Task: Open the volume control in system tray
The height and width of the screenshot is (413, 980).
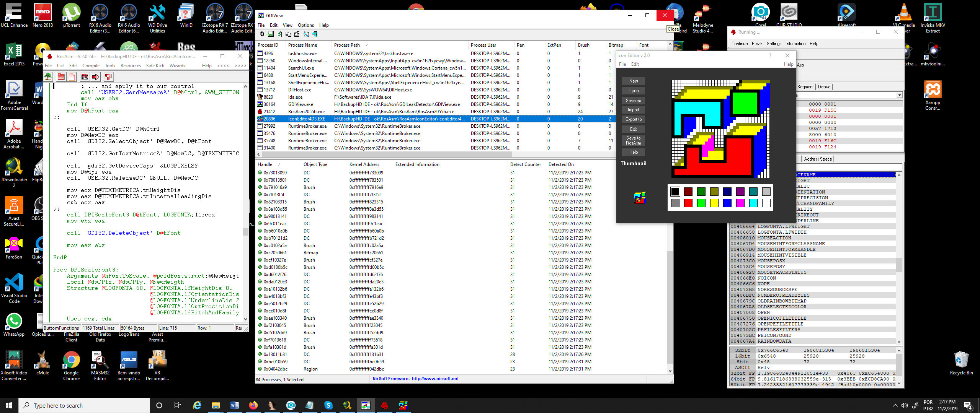Action: pos(905,405)
